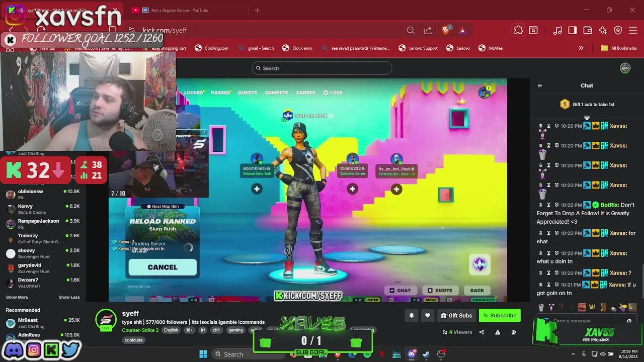Expand the list with Show More
The image size is (644, 362).
pos(17,297)
